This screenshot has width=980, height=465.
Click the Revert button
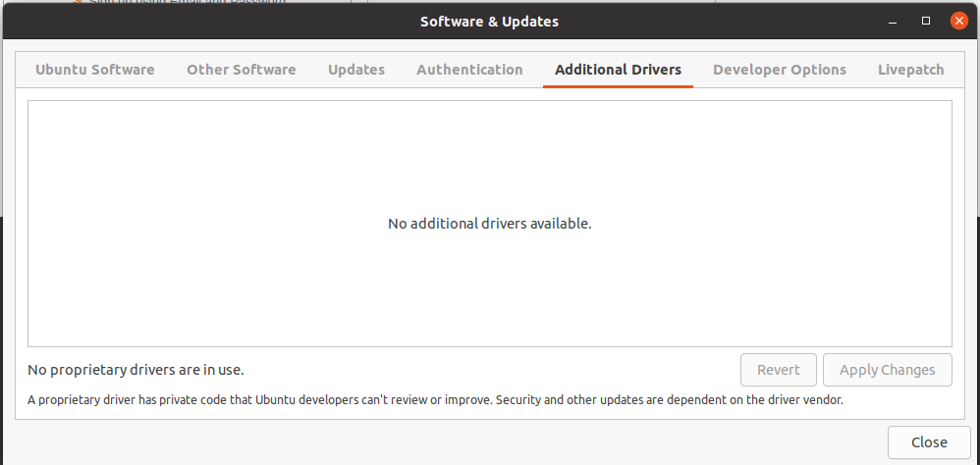[778, 370]
